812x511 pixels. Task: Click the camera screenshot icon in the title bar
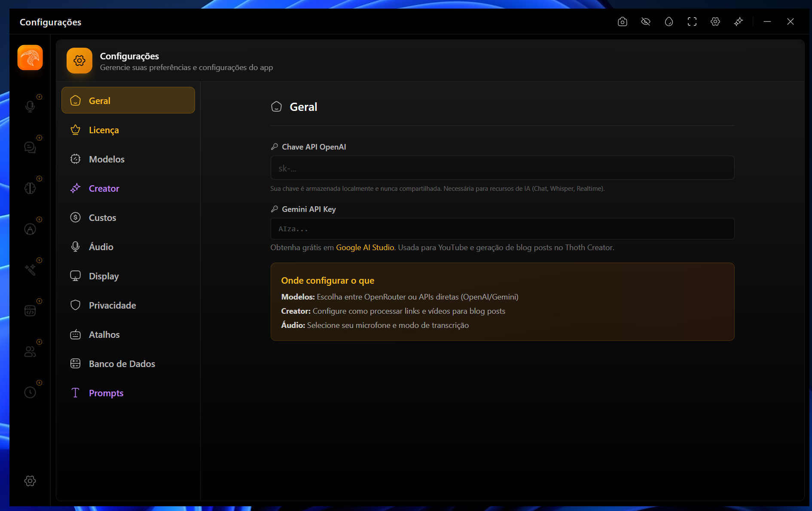(623, 21)
